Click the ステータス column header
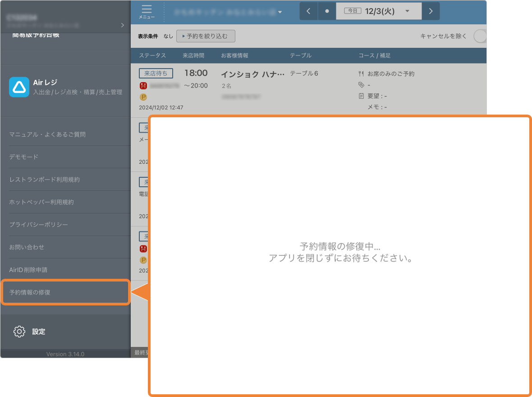 click(152, 55)
